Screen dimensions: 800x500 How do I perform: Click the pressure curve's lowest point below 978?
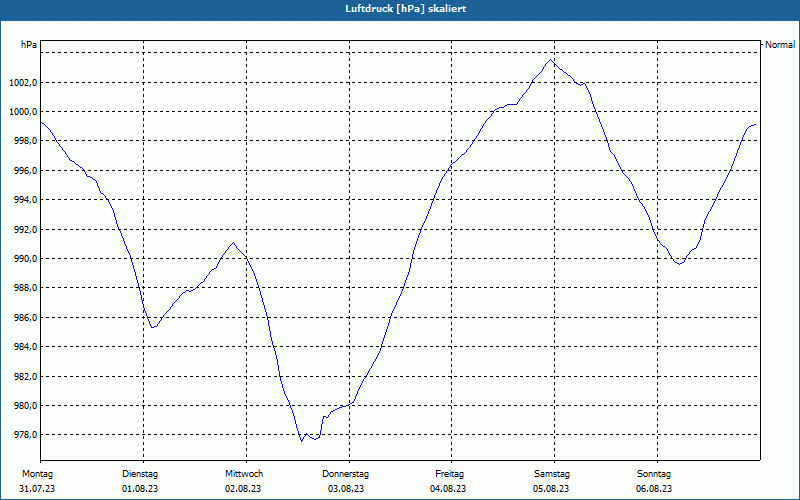tap(302, 441)
